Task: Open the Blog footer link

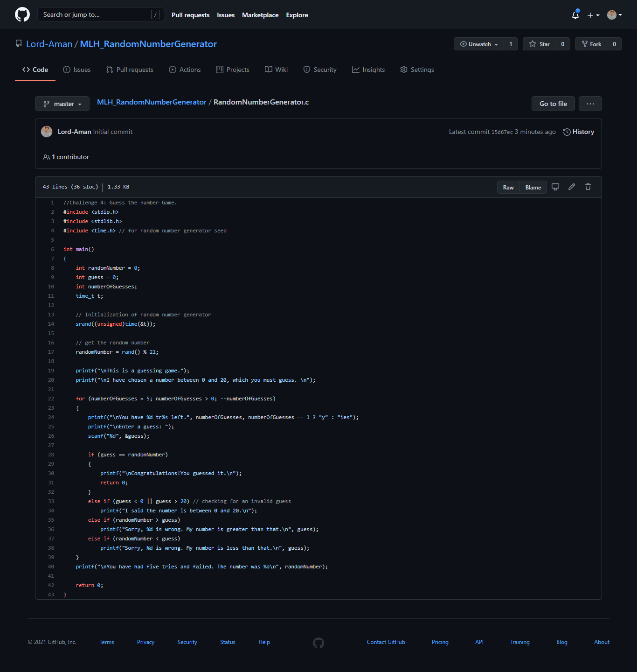Action: 561,642
